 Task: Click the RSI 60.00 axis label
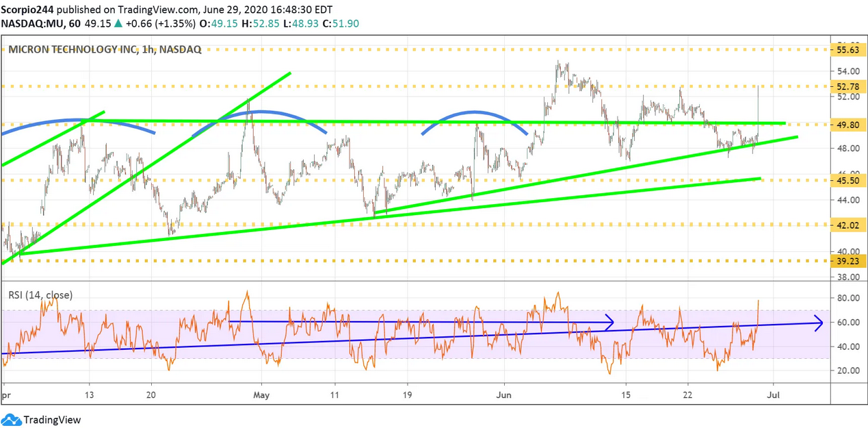click(x=847, y=323)
